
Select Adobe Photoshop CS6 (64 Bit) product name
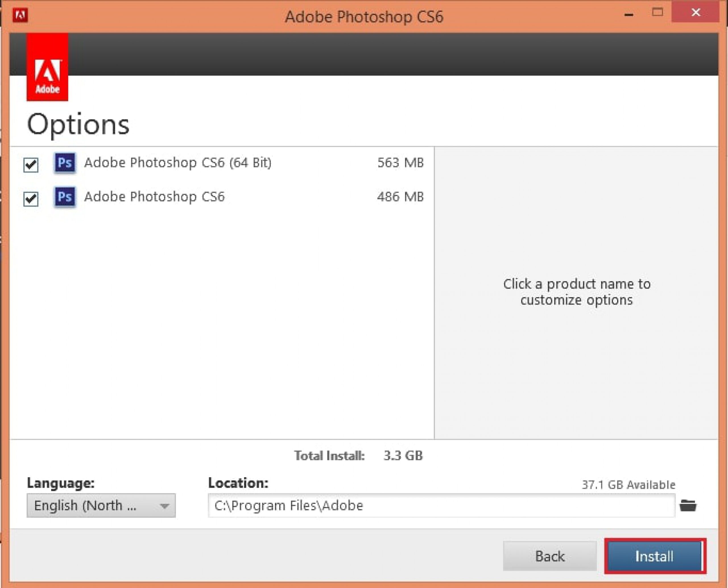pyautogui.click(x=178, y=163)
